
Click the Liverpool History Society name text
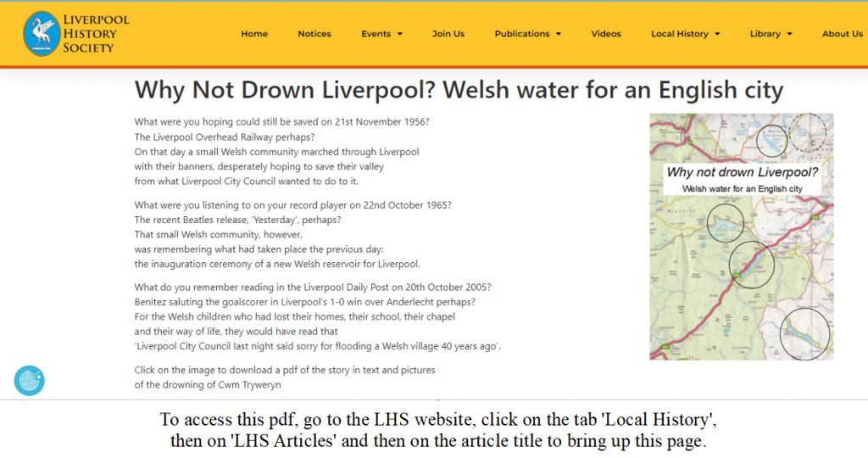click(x=95, y=34)
